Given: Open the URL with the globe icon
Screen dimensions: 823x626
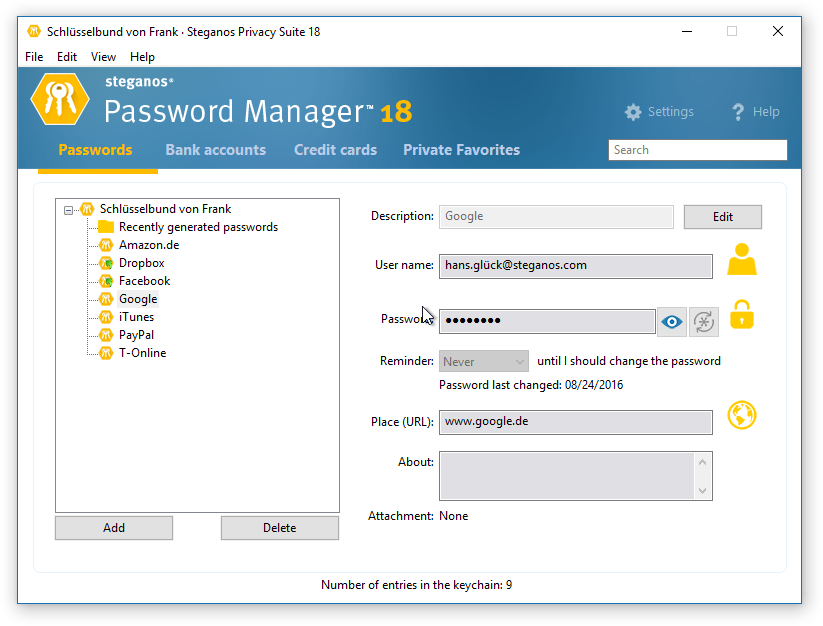Looking at the screenshot, I should (x=741, y=415).
